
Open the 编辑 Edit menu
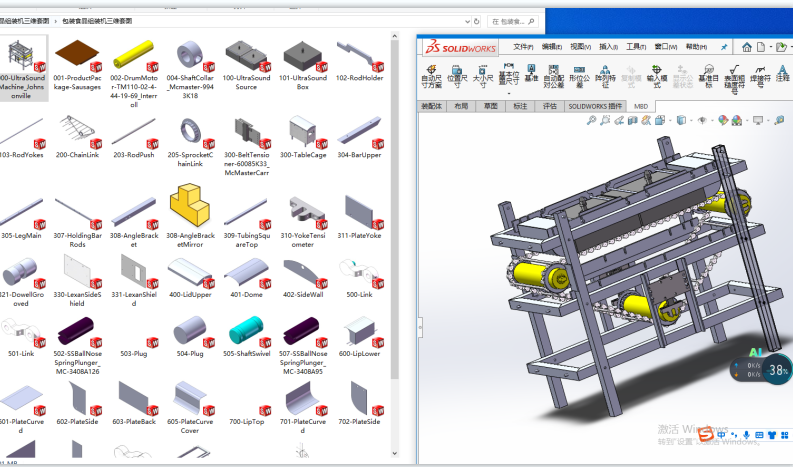(x=552, y=47)
